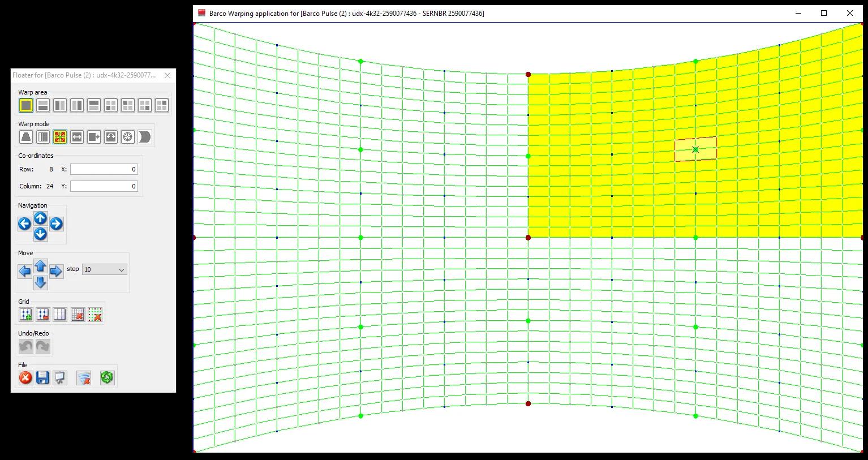
Task: Click the X coordinate input field
Action: [x=104, y=169]
